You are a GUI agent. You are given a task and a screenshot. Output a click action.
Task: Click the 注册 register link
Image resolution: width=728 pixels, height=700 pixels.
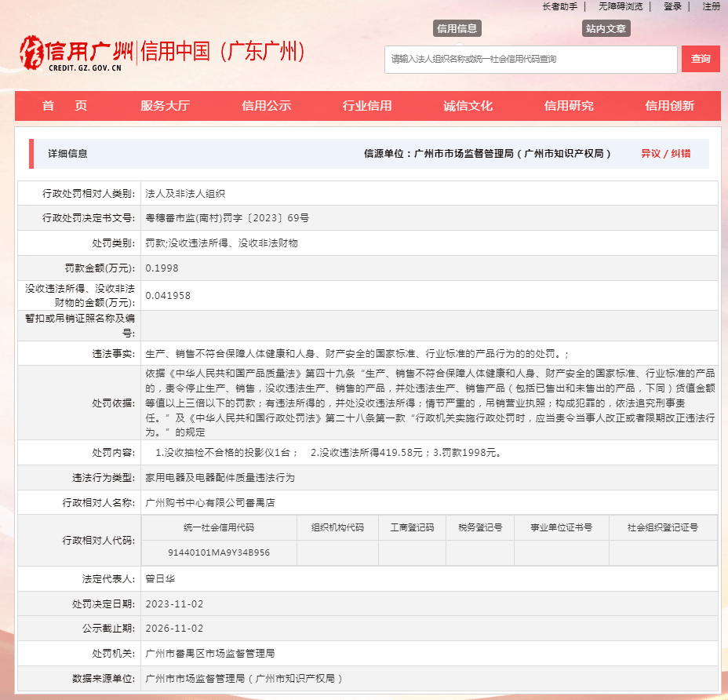[711, 6]
